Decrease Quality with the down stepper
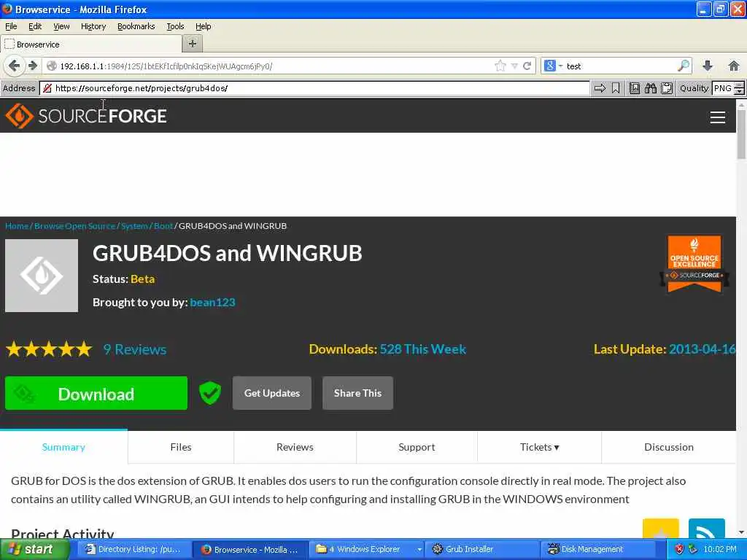Image resolution: width=747 pixels, height=560 pixels. pyautogui.click(x=739, y=91)
